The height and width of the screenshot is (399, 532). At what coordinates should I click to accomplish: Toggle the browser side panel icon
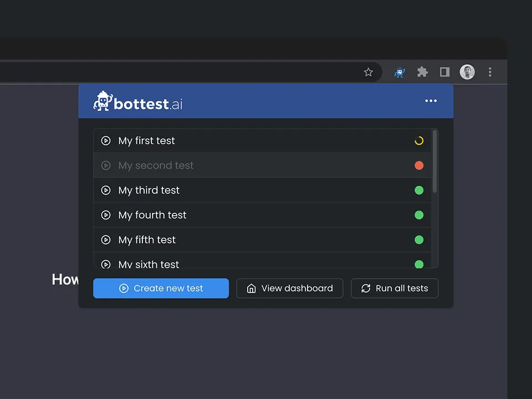(444, 72)
